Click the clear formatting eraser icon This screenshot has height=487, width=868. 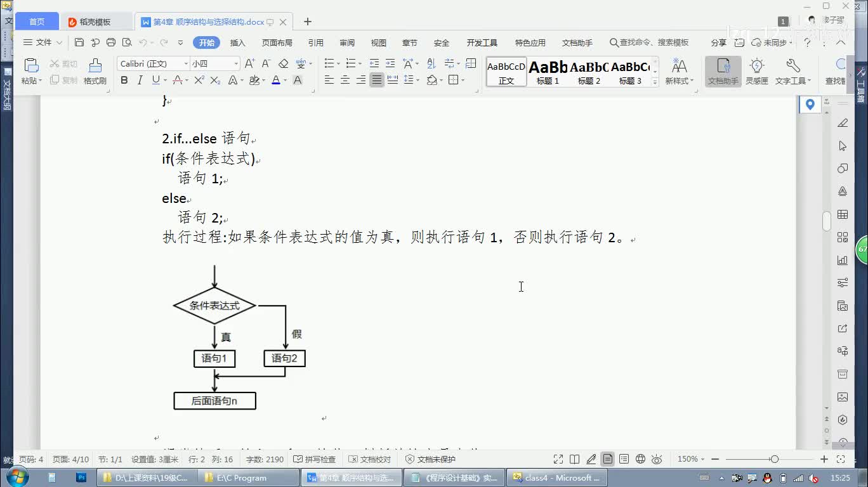point(284,63)
